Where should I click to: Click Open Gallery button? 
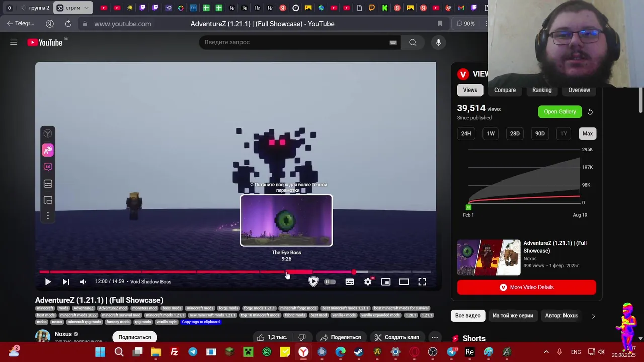(559, 112)
